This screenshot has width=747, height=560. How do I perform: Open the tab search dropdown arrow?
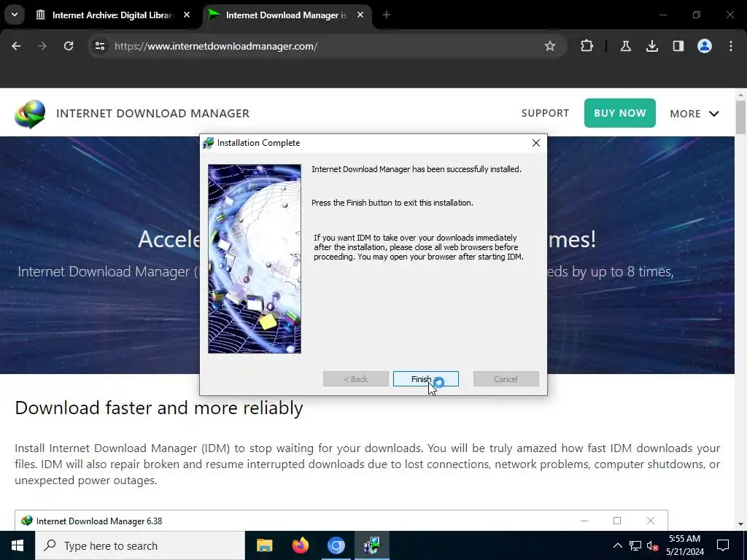(15, 15)
